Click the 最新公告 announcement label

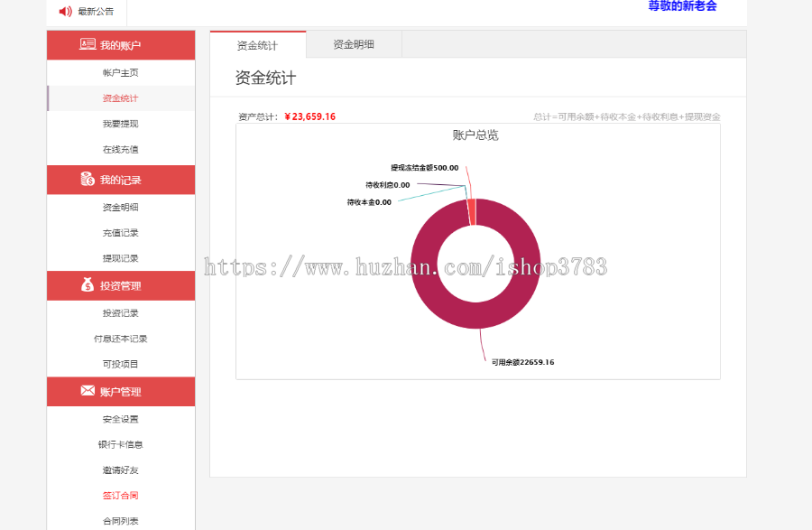pos(96,12)
